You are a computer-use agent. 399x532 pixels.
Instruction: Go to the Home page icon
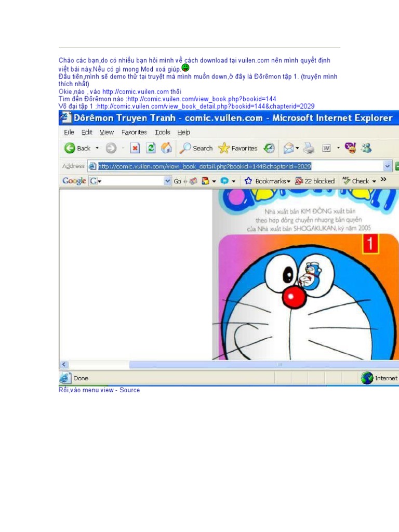coord(166,148)
